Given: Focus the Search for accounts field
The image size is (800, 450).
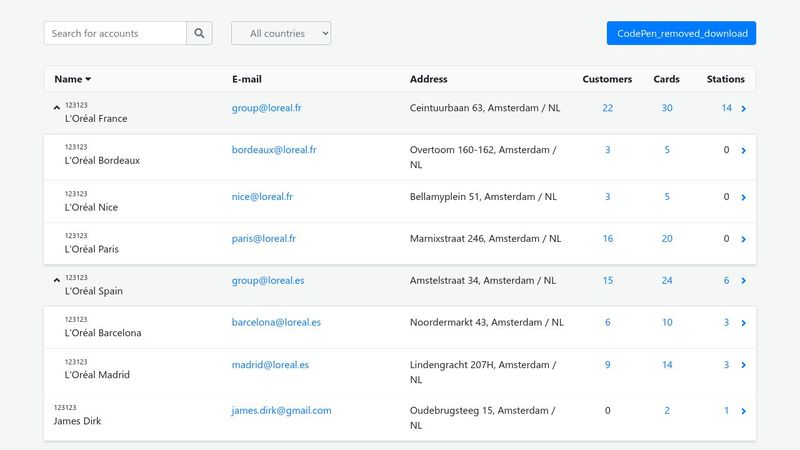Looking at the screenshot, I should (115, 33).
